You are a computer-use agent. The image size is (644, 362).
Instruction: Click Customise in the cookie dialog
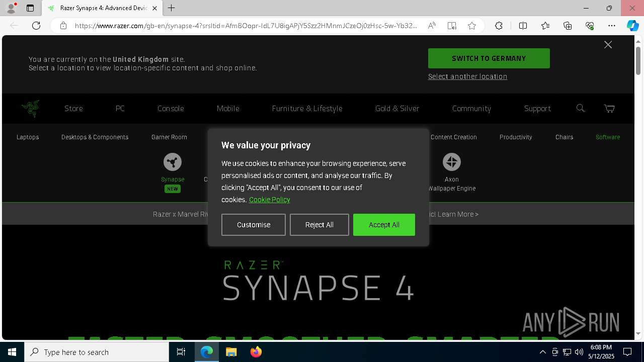[254, 225]
